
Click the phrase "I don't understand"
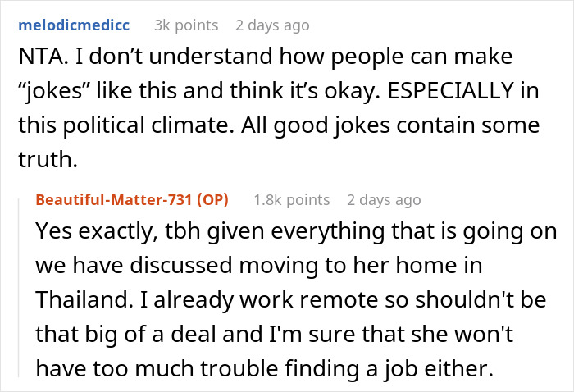tap(135, 58)
